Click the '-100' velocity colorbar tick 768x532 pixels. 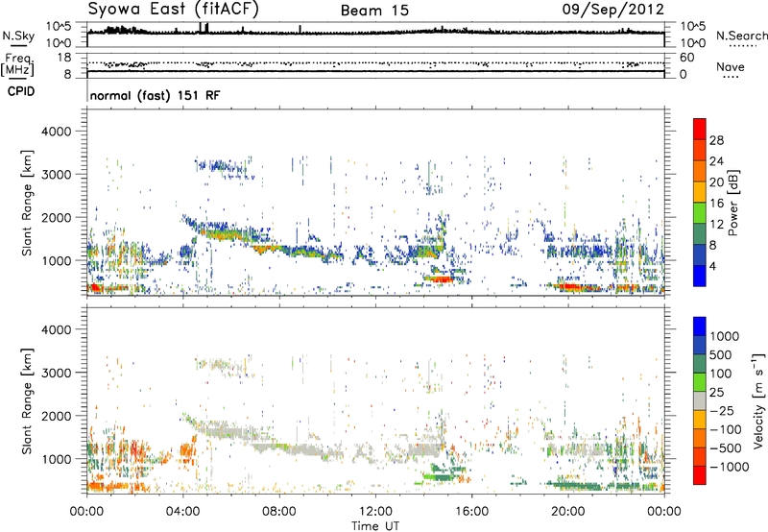pyautogui.click(x=726, y=429)
